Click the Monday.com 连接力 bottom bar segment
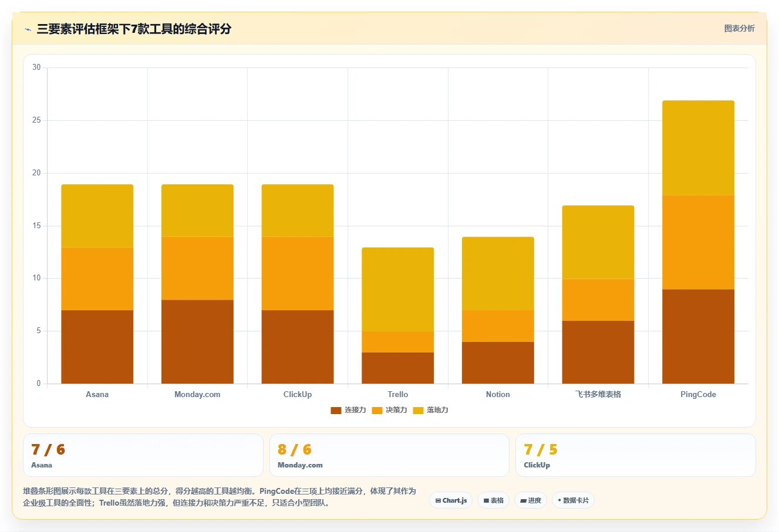 [197, 342]
